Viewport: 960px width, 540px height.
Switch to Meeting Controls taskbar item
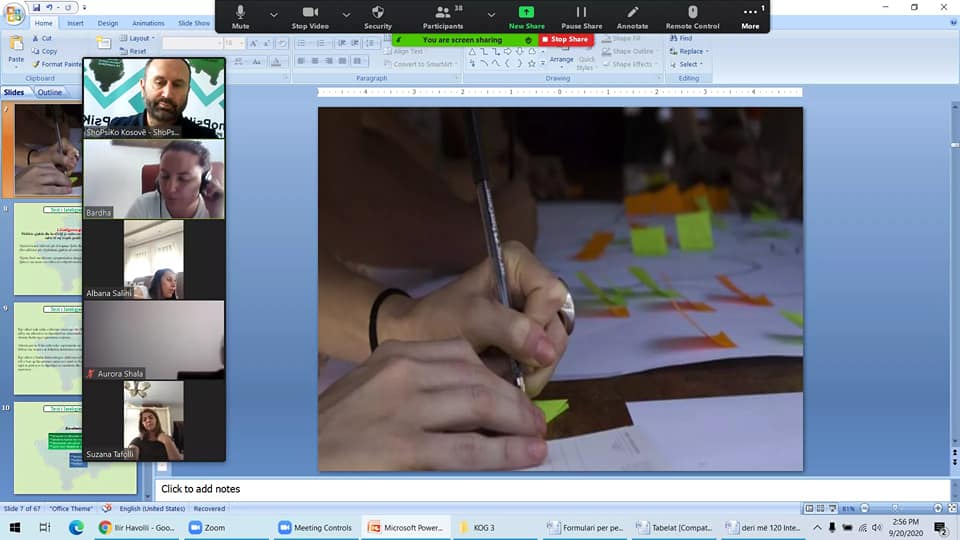point(315,527)
